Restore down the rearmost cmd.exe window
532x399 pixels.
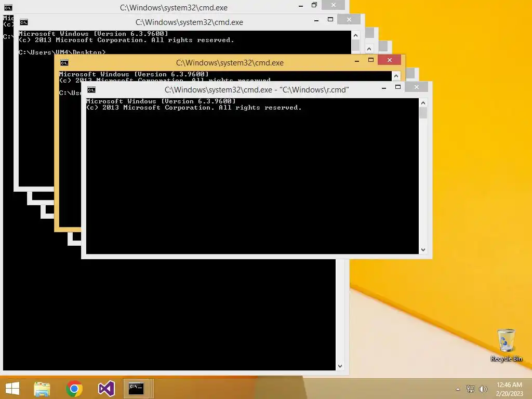[314, 5]
